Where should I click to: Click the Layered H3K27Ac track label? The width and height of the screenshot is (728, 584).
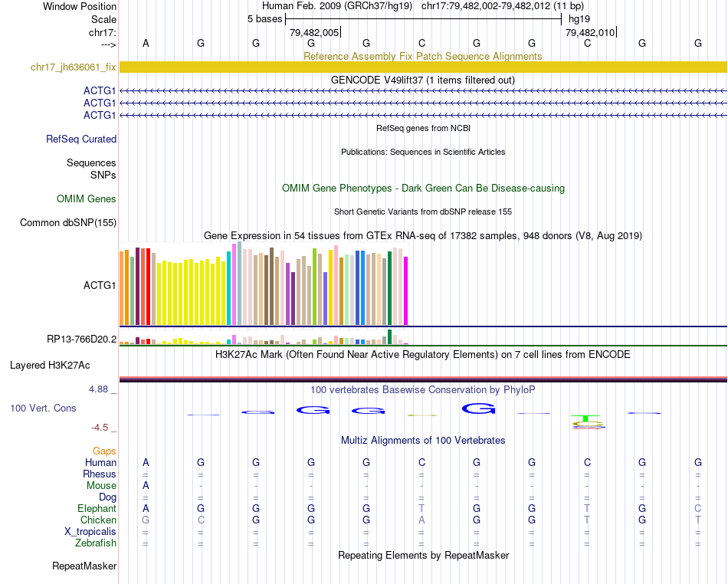50,366
